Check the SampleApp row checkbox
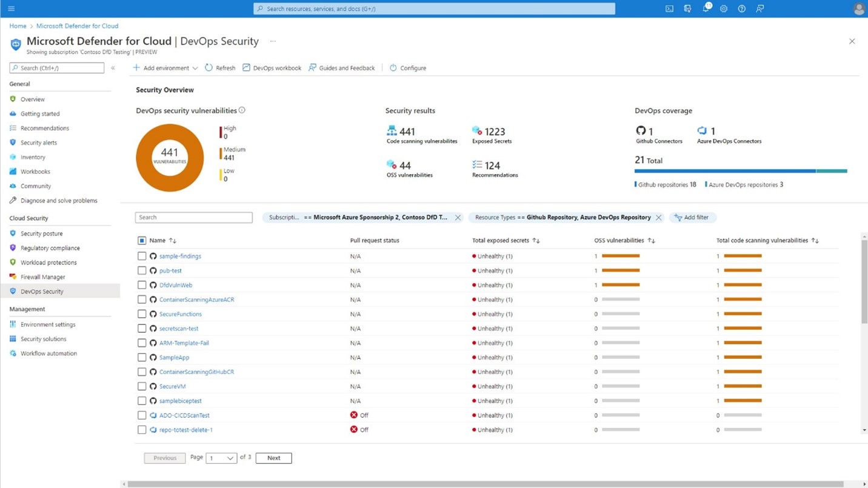This screenshot has height=488, width=868. (142, 357)
